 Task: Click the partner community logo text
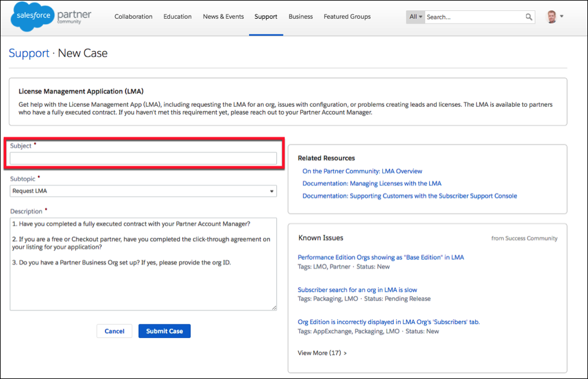point(74,16)
